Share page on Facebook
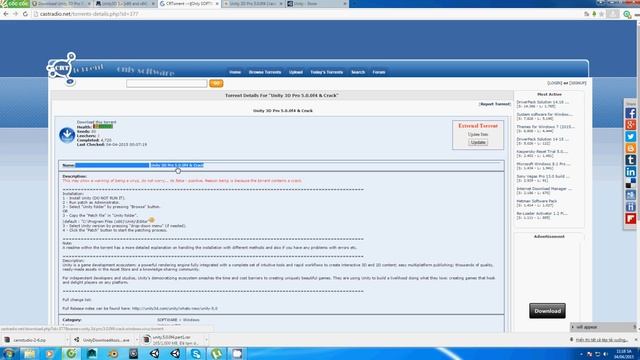 [631, 113]
